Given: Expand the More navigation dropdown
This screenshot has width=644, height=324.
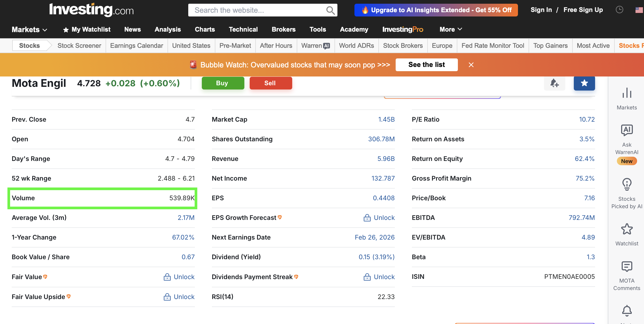Looking at the screenshot, I should tap(451, 29).
